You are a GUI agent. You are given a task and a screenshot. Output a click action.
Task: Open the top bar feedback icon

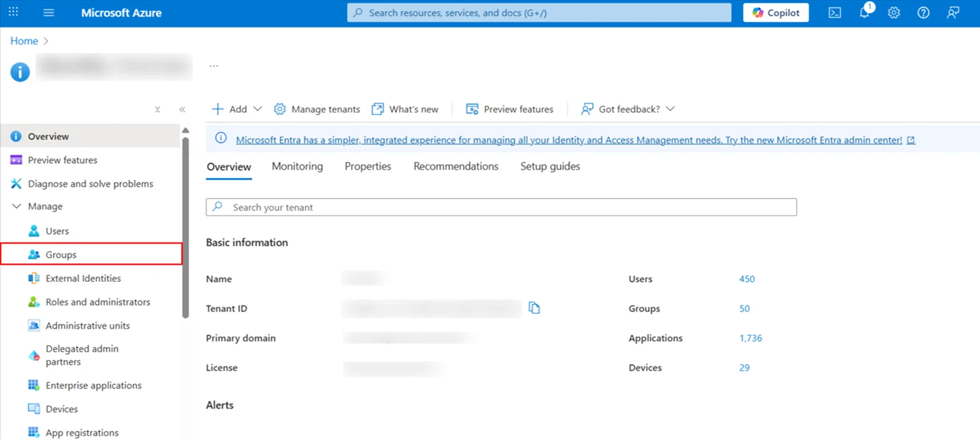(953, 12)
